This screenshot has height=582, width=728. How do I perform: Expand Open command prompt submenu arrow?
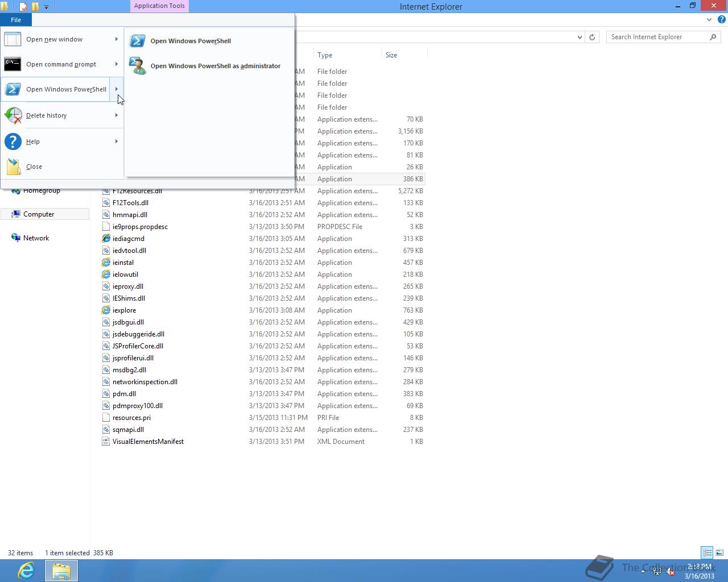117,64
